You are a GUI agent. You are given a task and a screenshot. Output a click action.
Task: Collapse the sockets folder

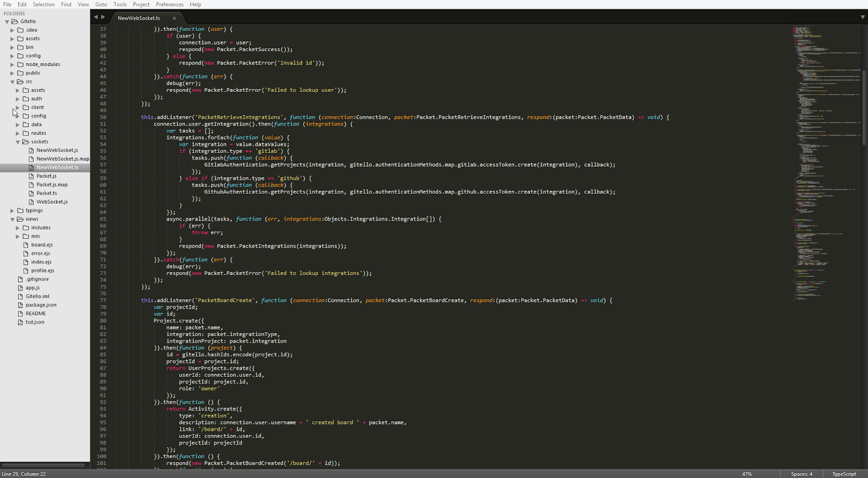(18, 142)
